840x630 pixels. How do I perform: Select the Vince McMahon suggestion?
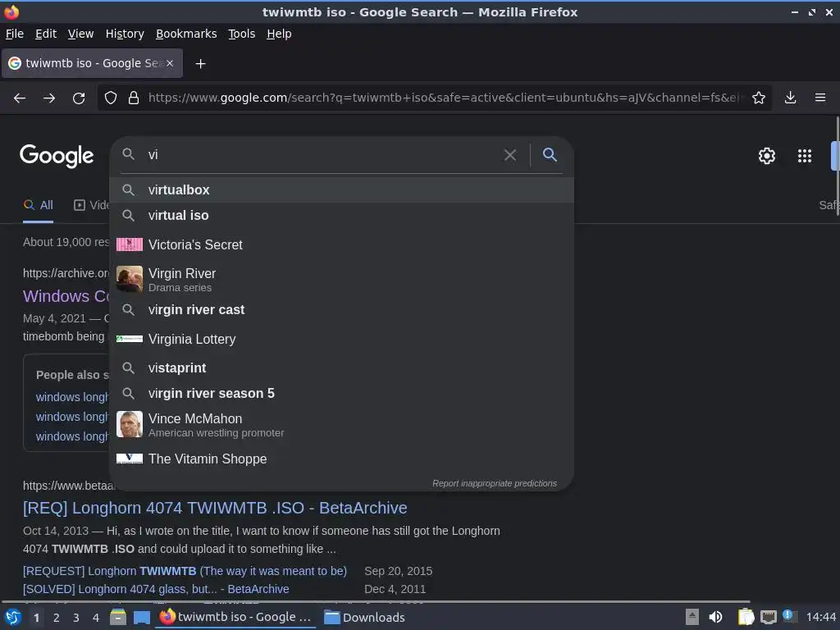click(x=341, y=424)
